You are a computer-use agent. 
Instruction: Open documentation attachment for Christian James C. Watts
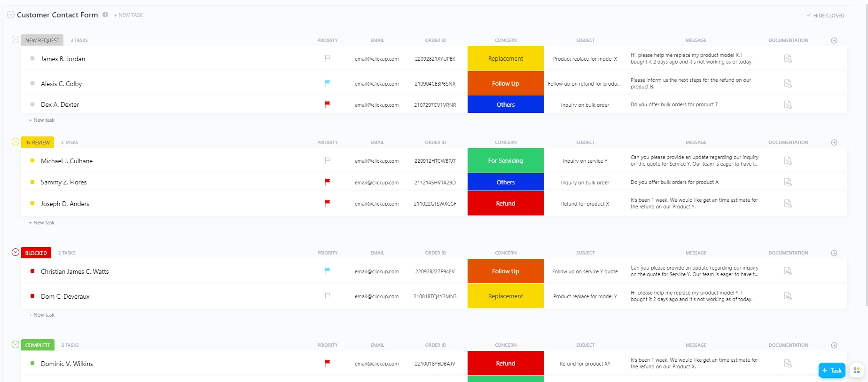click(788, 271)
